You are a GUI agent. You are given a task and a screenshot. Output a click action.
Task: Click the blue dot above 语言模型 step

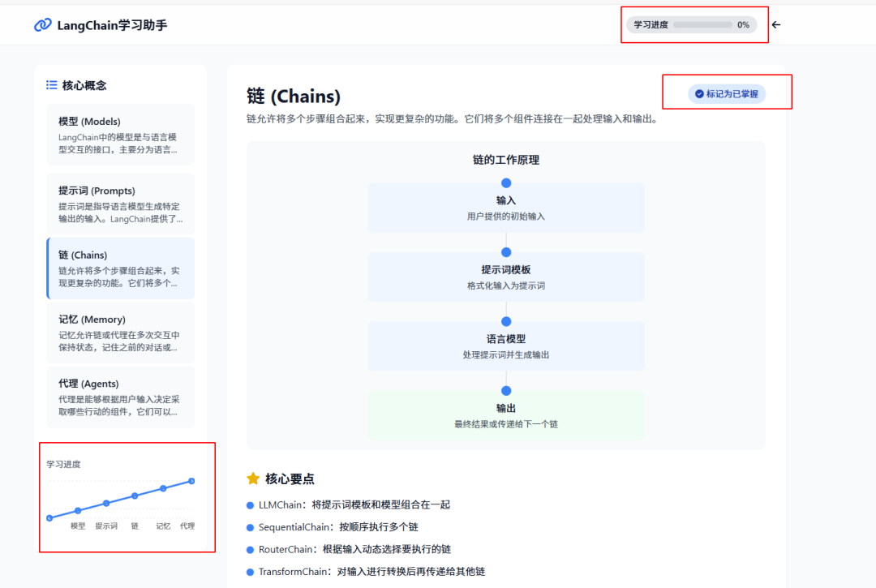point(506,322)
